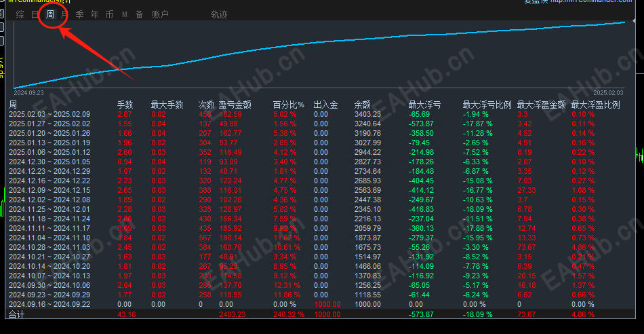Select week row 2024.11.25 ~ 2024.12.01

322,209
